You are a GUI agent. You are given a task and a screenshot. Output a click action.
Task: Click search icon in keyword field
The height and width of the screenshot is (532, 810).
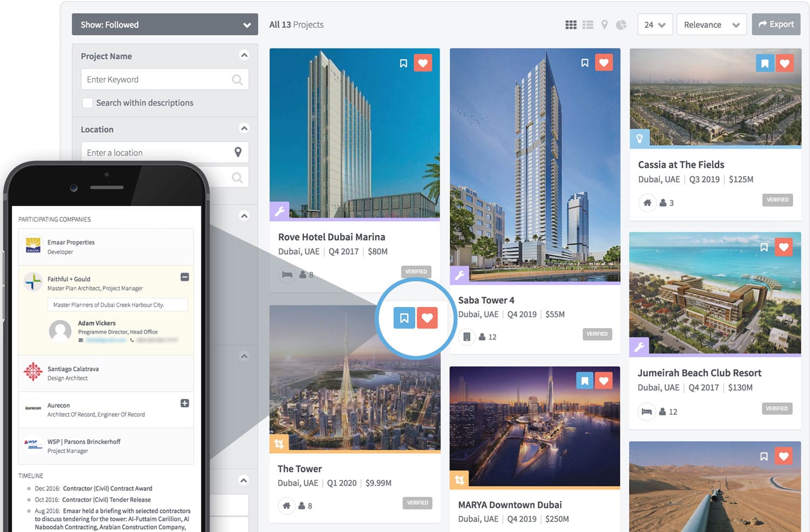(x=237, y=80)
